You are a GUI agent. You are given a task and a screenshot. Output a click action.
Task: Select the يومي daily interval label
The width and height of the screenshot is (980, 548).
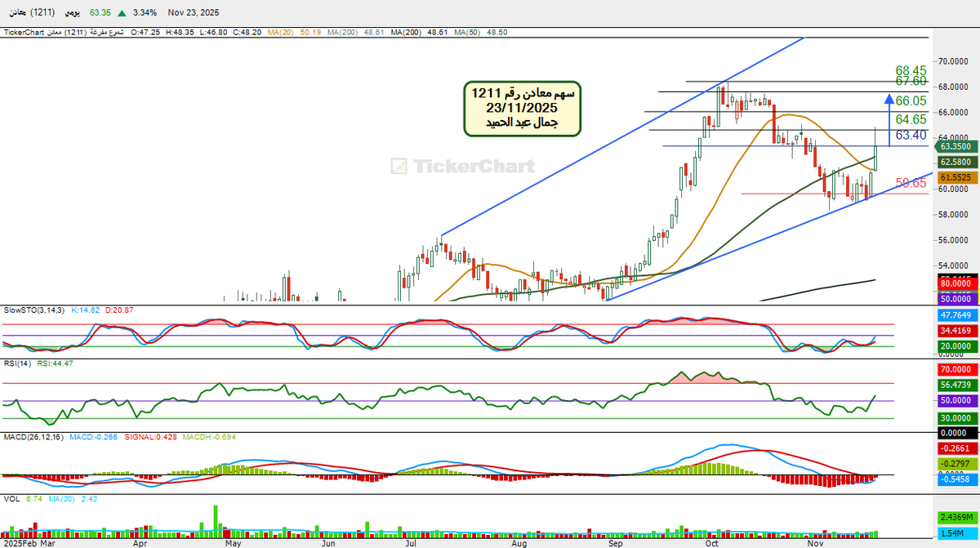(71, 13)
